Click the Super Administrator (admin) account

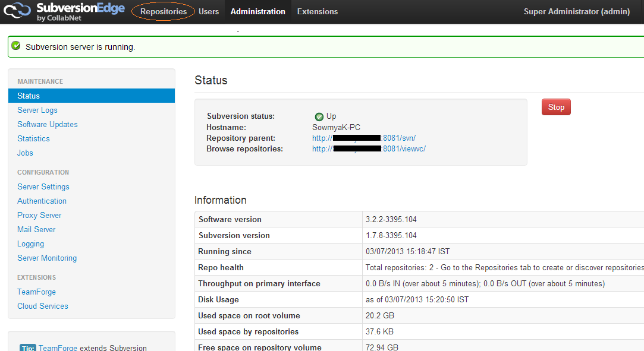(x=576, y=11)
